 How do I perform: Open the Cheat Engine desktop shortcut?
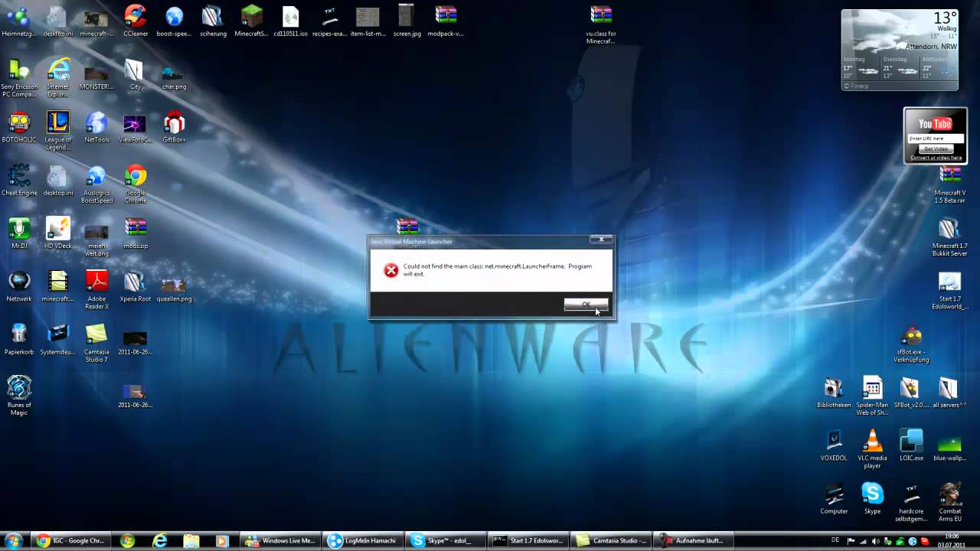[x=19, y=181]
